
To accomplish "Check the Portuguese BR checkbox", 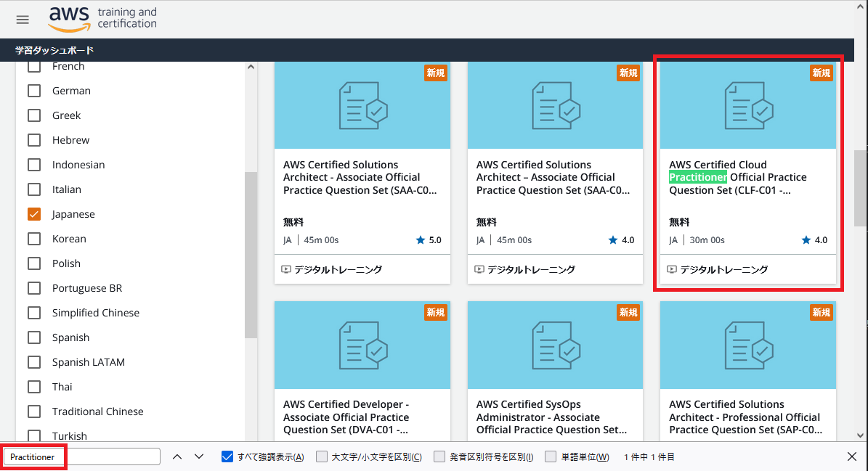I will tap(34, 288).
